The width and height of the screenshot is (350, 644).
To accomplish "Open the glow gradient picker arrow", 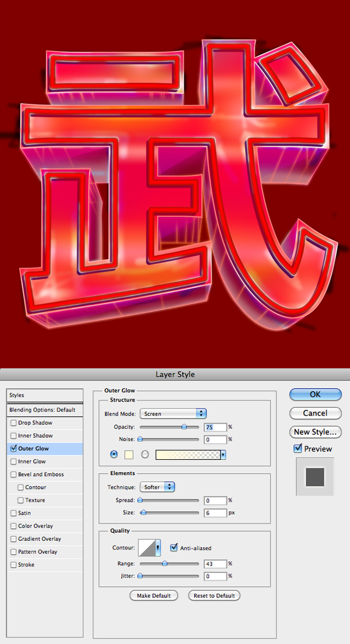I will (223, 455).
